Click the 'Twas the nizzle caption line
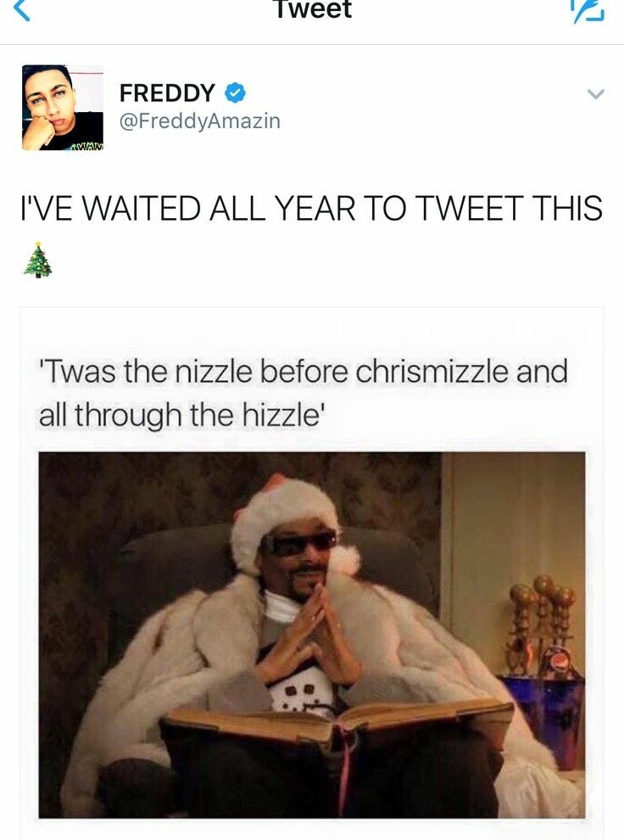624x840 pixels. [x=304, y=372]
